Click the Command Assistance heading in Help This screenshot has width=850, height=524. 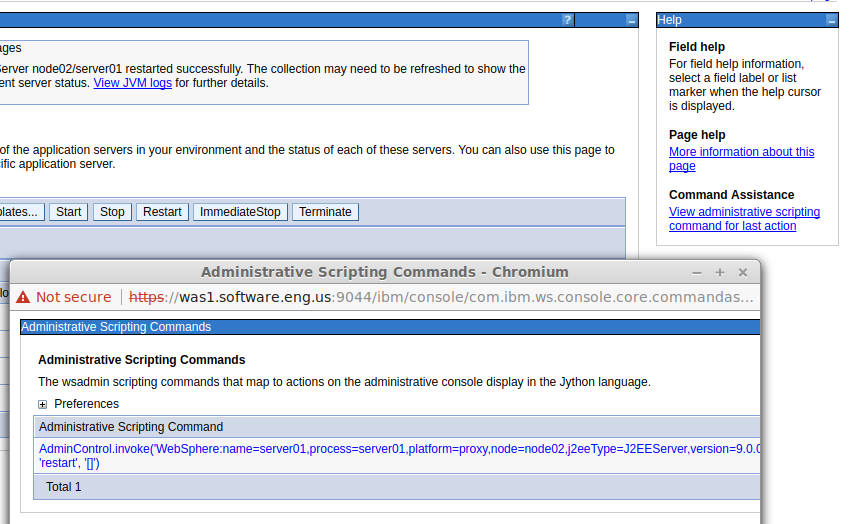tap(731, 195)
